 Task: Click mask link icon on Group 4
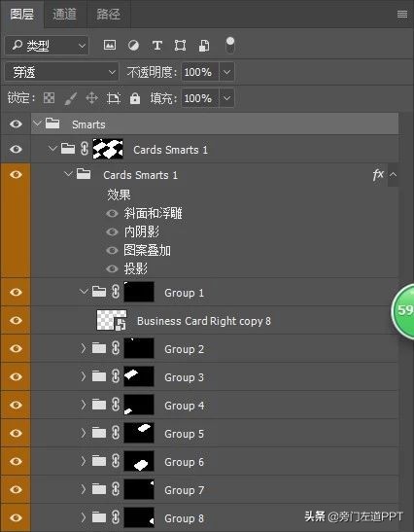coord(116,405)
